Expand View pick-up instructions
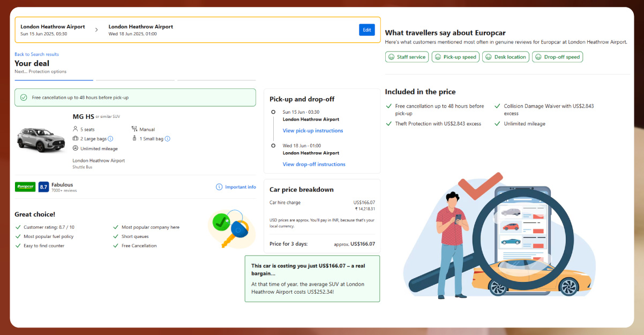The height and width of the screenshot is (335, 644). [313, 131]
